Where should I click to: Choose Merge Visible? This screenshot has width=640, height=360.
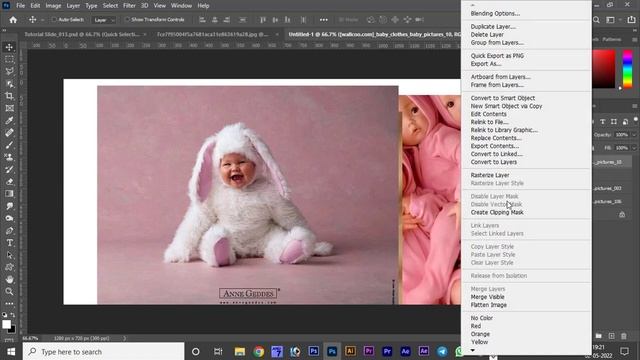487,297
